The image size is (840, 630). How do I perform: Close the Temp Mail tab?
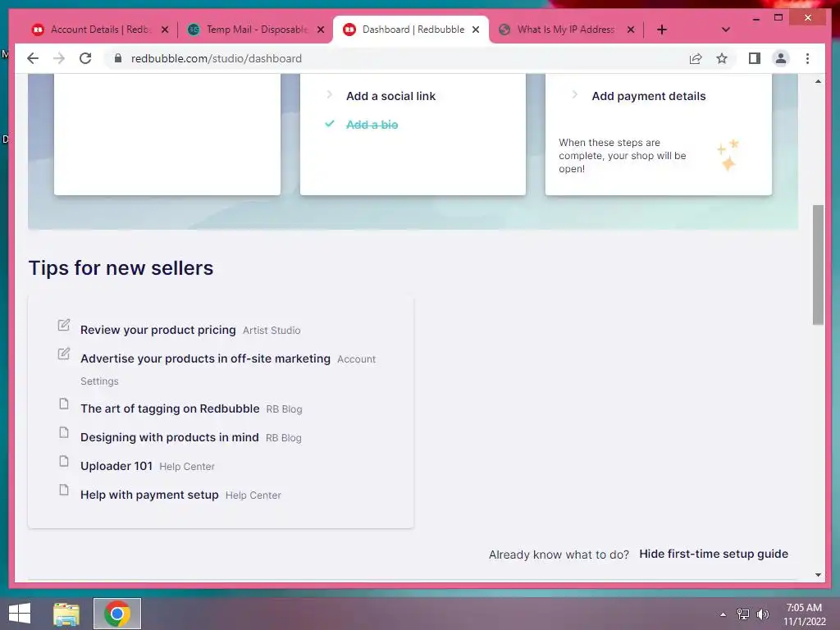tap(321, 30)
